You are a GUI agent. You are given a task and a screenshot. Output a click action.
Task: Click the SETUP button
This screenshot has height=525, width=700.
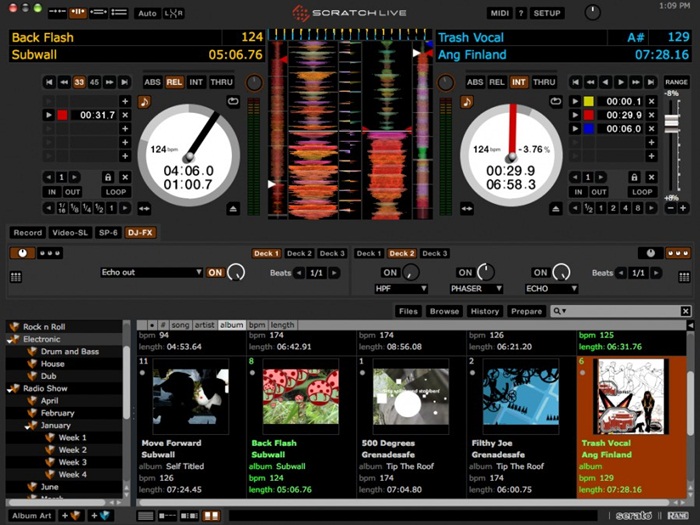[547, 13]
